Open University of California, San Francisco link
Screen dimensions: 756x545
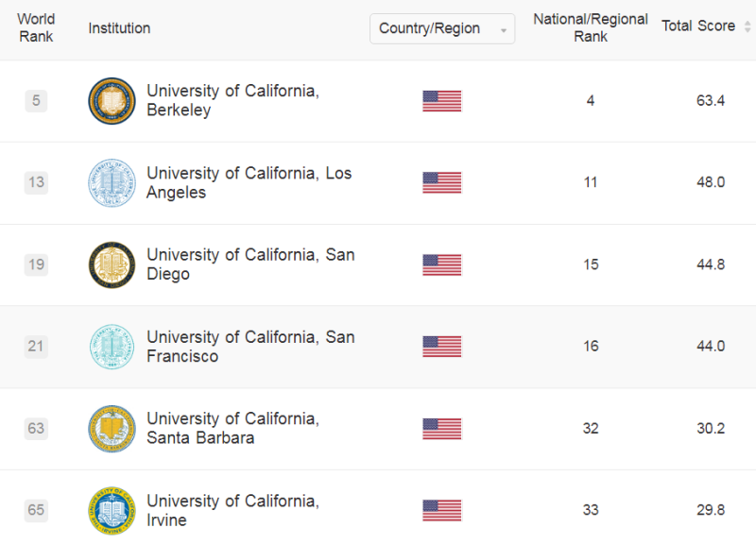(x=249, y=347)
